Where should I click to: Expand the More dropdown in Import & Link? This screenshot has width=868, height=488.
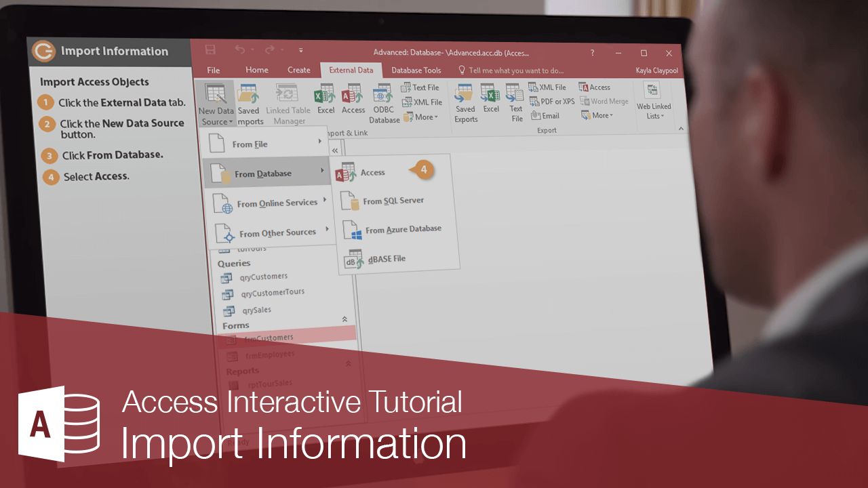pos(421,116)
